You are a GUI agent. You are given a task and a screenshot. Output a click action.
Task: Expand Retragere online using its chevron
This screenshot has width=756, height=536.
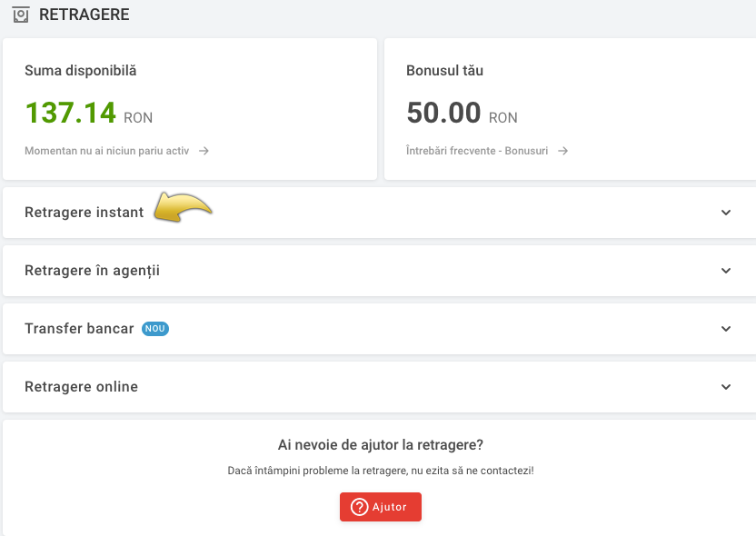[x=726, y=387]
